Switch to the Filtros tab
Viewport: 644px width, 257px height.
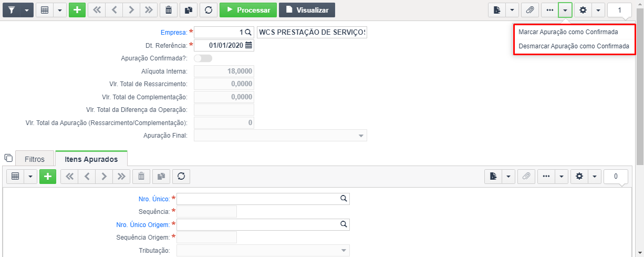(35, 159)
